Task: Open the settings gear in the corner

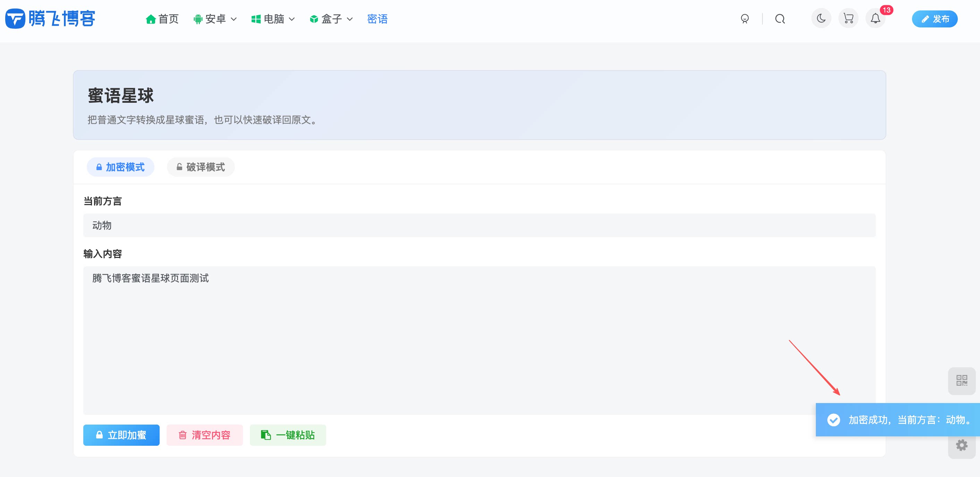Action: pos(962,445)
